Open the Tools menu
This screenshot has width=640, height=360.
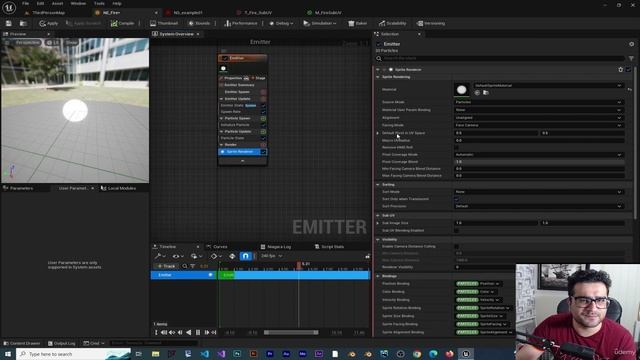click(99, 4)
